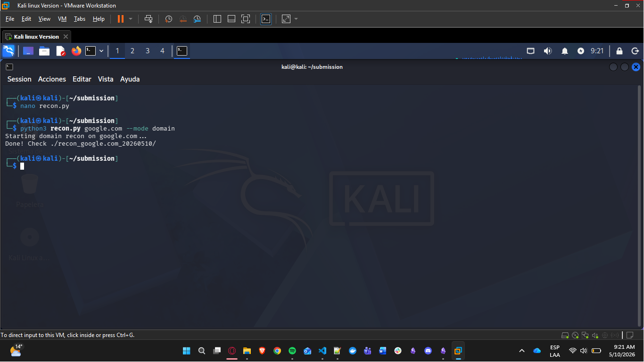Viewport: 644px width, 362px height.
Task: Open the VMware Tabs menu
Action: click(80, 19)
